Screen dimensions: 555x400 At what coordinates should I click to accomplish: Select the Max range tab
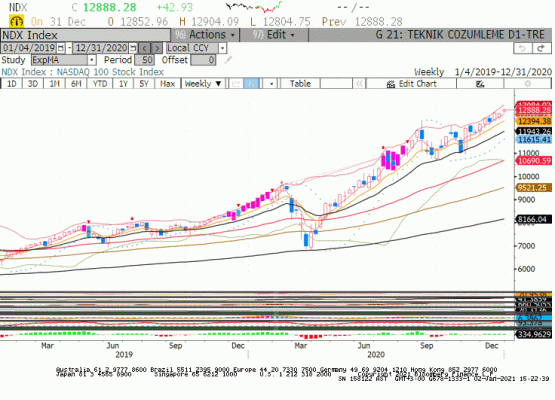168,84
